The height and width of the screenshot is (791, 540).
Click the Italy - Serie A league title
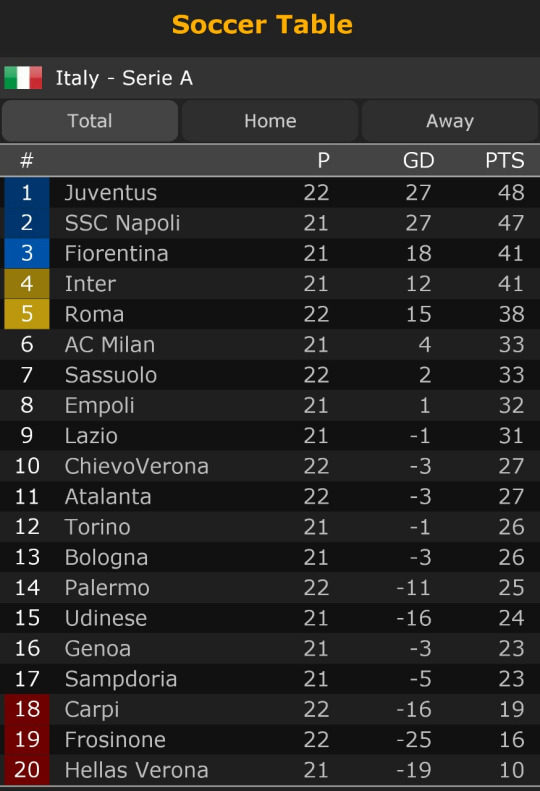124,78
